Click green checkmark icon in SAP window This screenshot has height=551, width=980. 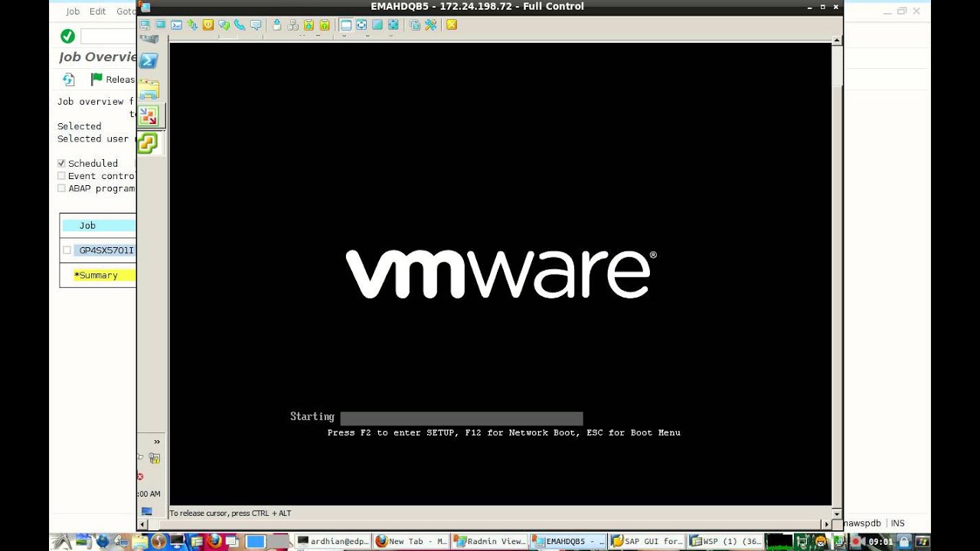pos(67,36)
